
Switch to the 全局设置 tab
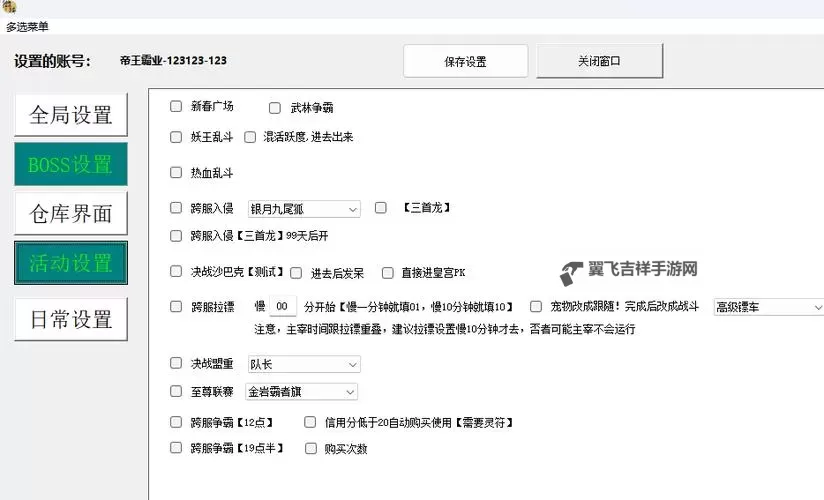(x=71, y=115)
